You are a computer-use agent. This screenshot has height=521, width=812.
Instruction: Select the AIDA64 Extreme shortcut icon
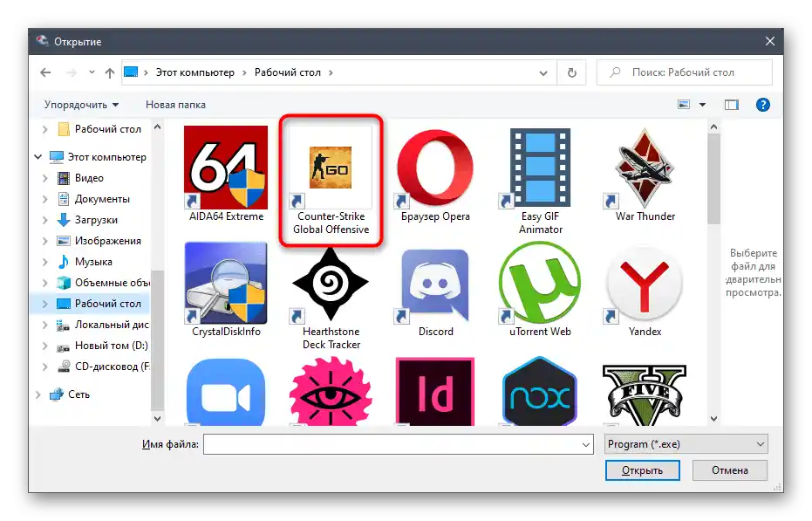226,168
